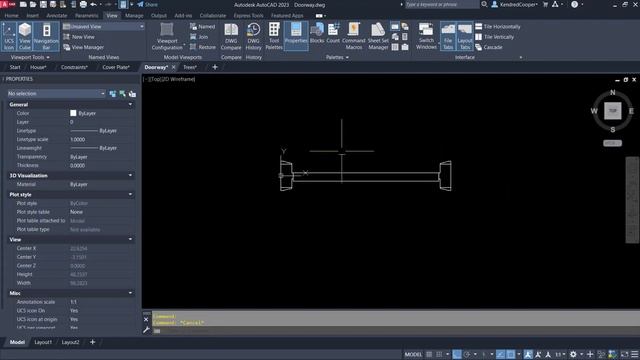Open the Home ribbon tab
The image size is (640, 360).
click(x=11, y=16)
